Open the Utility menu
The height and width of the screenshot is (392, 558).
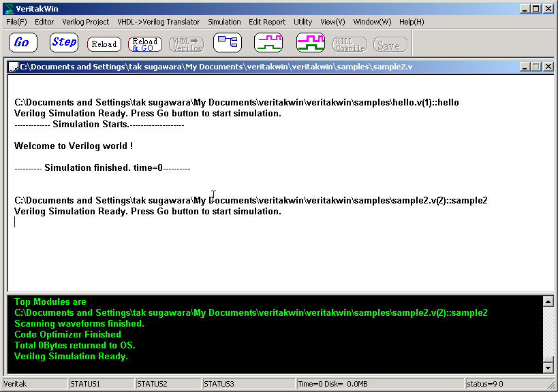303,22
